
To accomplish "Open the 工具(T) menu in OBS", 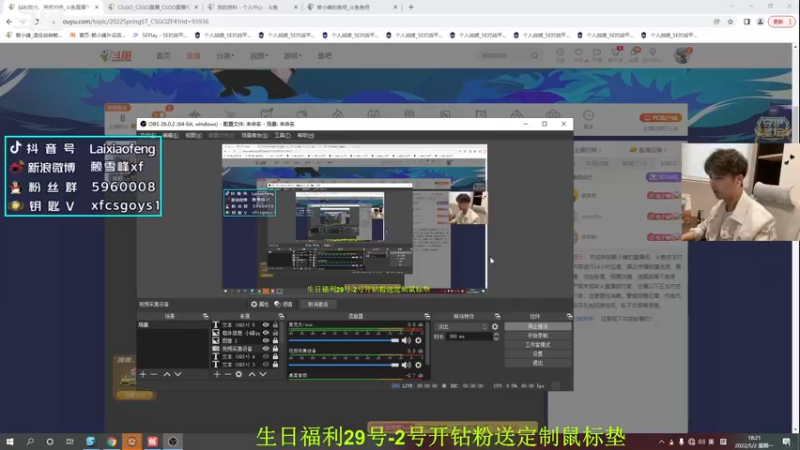I will pyautogui.click(x=282, y=135).
